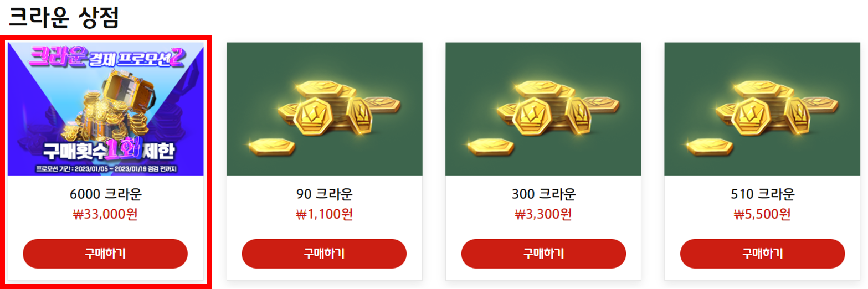Purchase the 90 크라운 package via 구매하기

click(324, 254)
